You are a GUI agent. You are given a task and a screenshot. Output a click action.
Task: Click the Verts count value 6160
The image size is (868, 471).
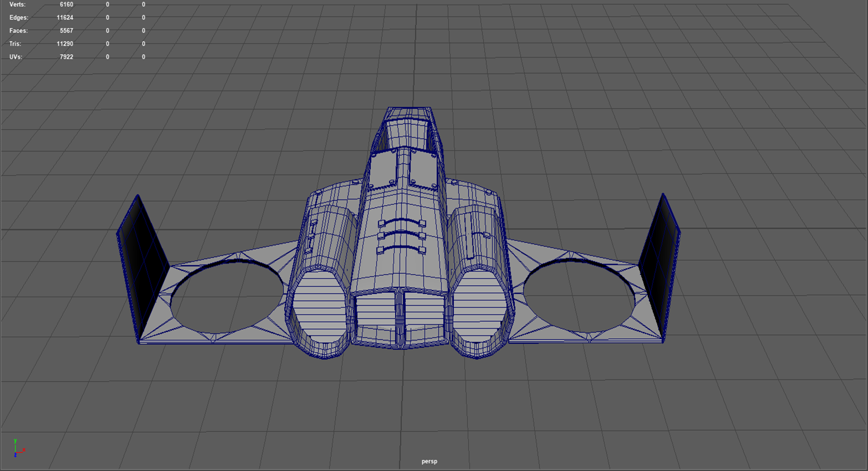point(66,5)
